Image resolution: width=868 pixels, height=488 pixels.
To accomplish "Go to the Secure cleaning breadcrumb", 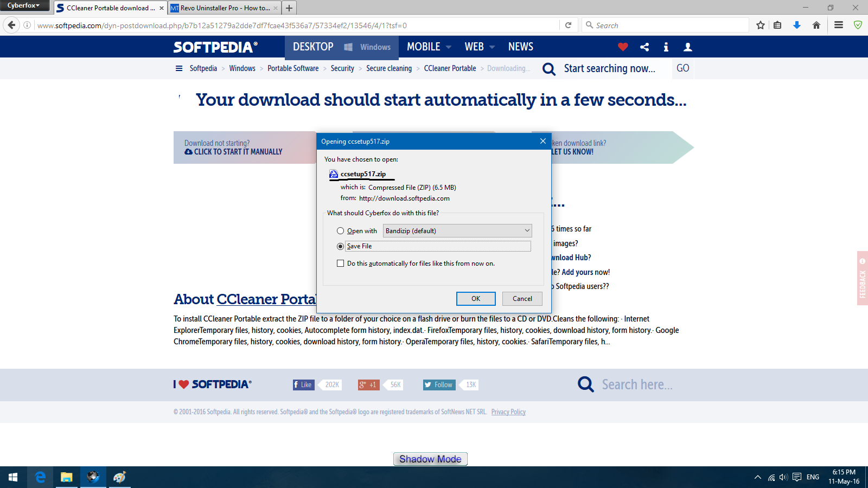I will [x=389, y=68].
